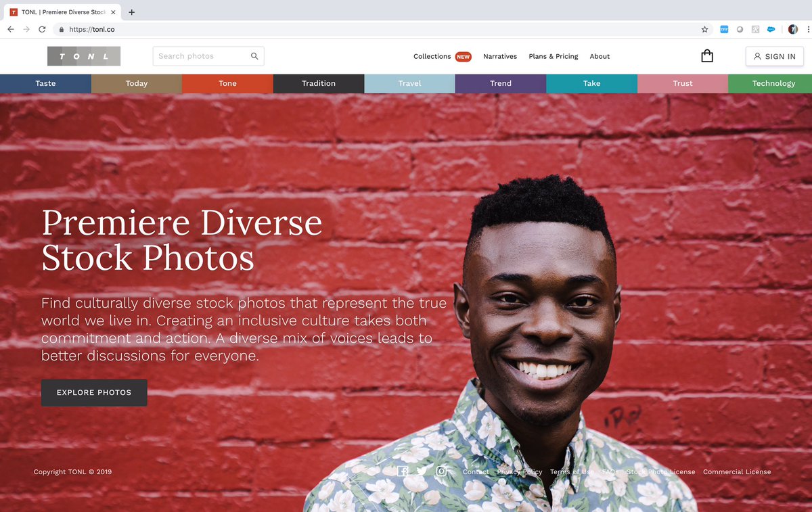Click the EXPLORE PHOTOS button
This screenshot has width=812, height=512.
tap(94, 392)
